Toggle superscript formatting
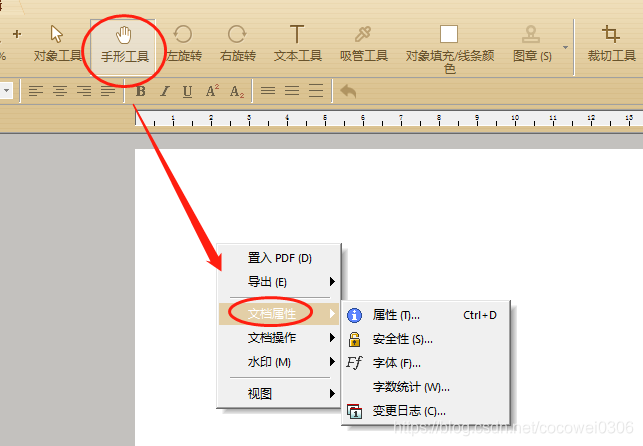The width and height of the screenshot is (643, 446). pyautogui.click(x=212, y=91)
